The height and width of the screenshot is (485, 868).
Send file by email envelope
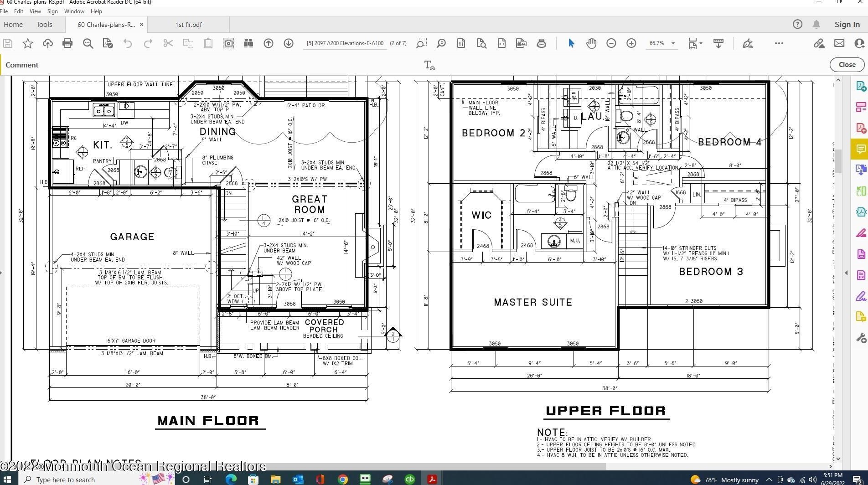839,43
